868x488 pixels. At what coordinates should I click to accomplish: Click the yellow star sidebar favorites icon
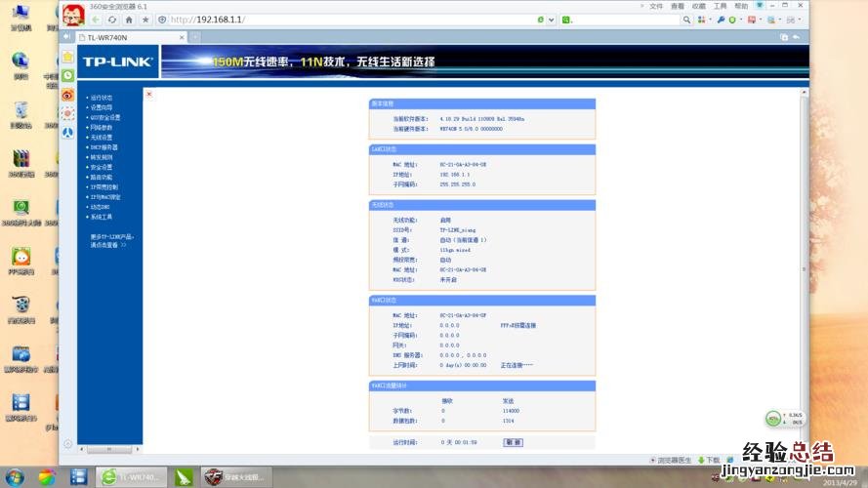pos(67,57)
